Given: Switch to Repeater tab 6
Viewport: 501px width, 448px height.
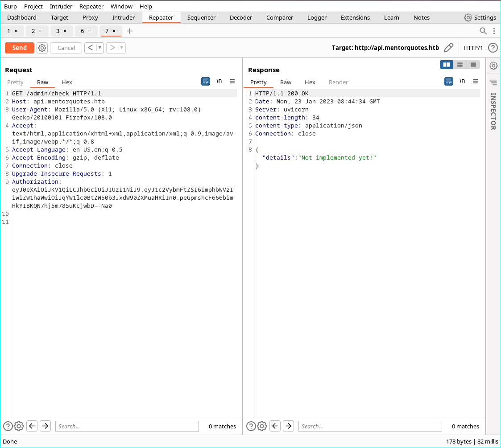Looking at the screenshot, I should (x=83, y=31).
